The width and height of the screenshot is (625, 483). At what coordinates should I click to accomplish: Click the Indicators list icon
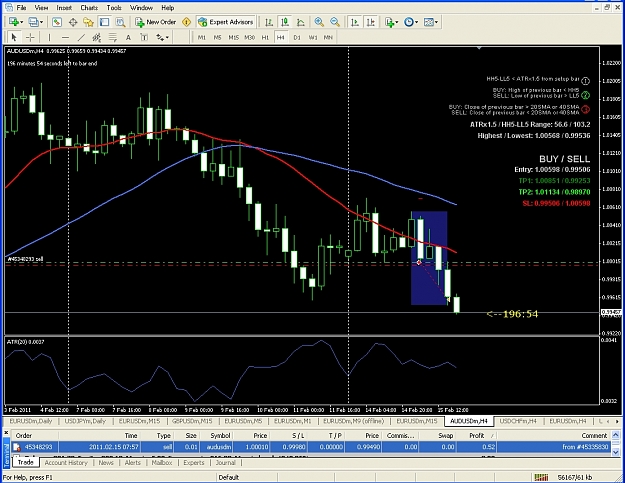pos(389,22)
